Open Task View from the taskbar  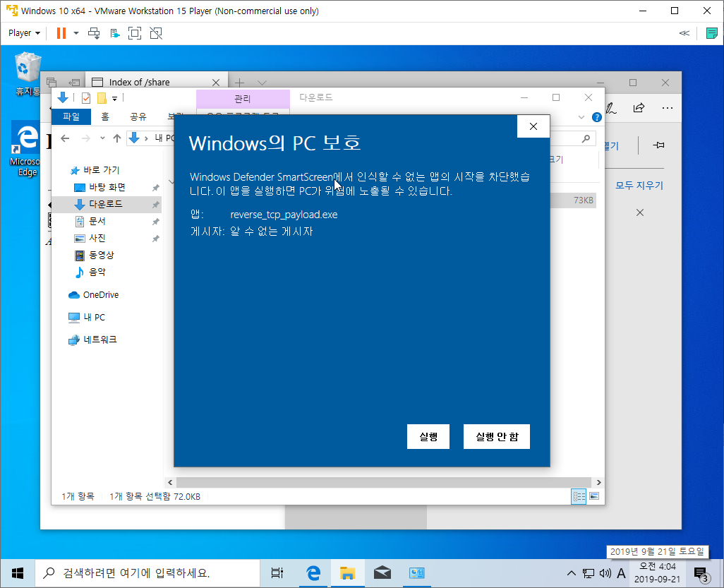(x=277, y=573)
